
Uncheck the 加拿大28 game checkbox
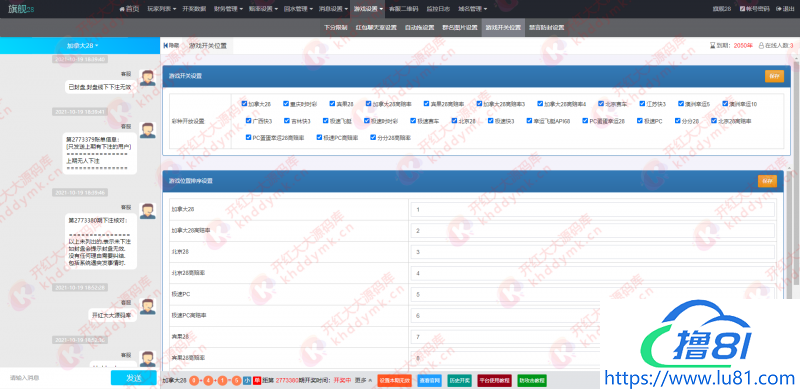pos(245,104)
